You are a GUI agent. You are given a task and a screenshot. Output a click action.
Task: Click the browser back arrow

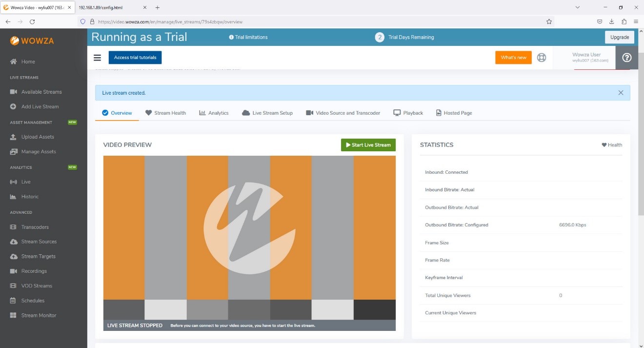point(8,21)
